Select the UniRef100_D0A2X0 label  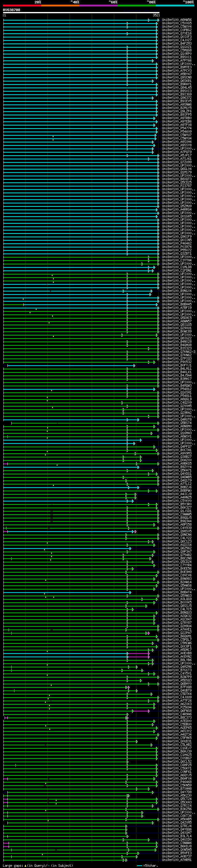coord(177,460)
